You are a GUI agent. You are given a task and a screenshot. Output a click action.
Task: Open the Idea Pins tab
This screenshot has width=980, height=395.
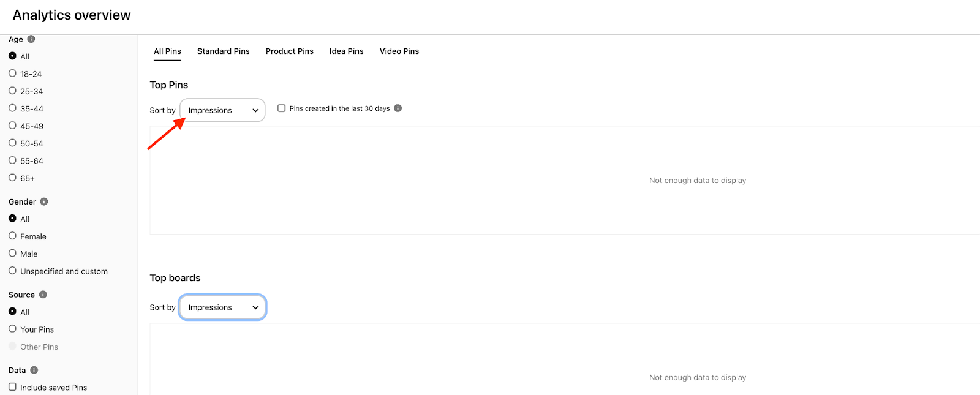tap(347, 51)
